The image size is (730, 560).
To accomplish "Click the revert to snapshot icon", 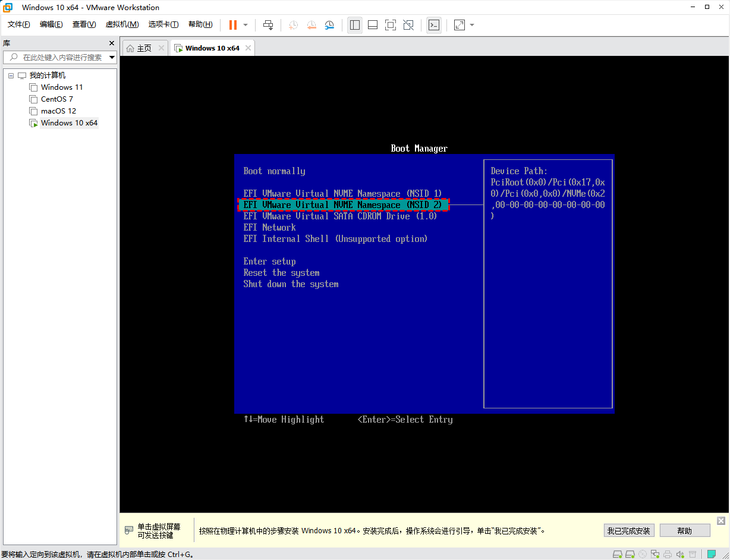I will point(311,25).
